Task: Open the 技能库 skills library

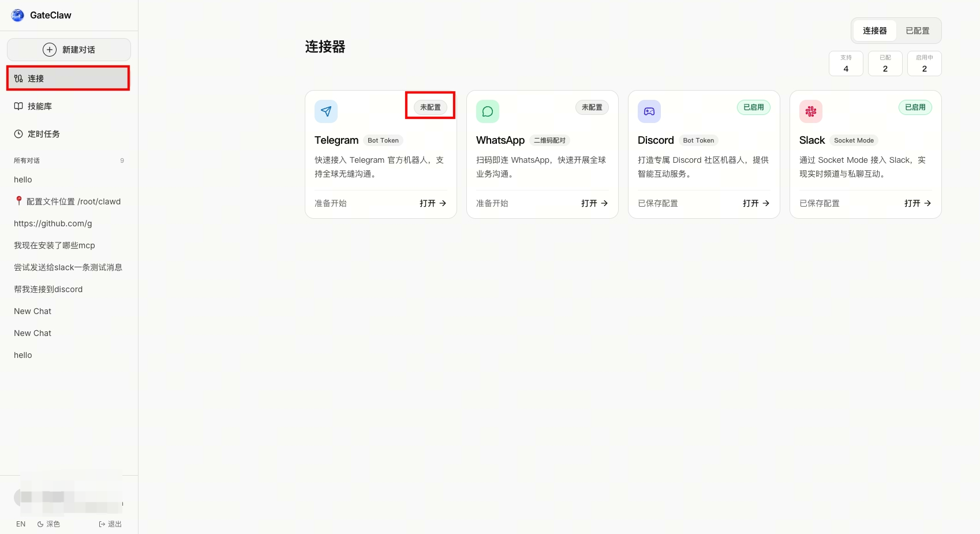Action: pos(39,106)
